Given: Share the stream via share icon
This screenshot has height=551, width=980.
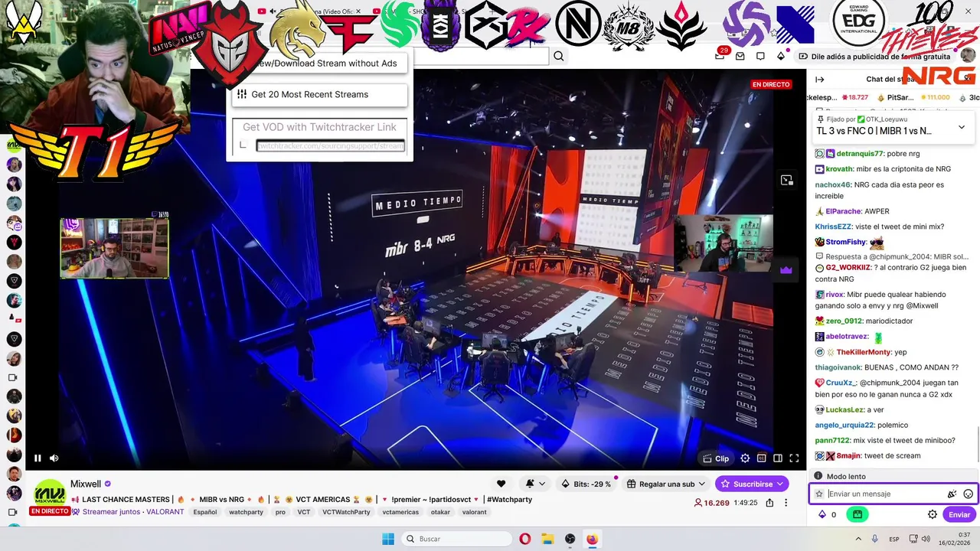Looking at the screenshot, I should click(769, 503).
